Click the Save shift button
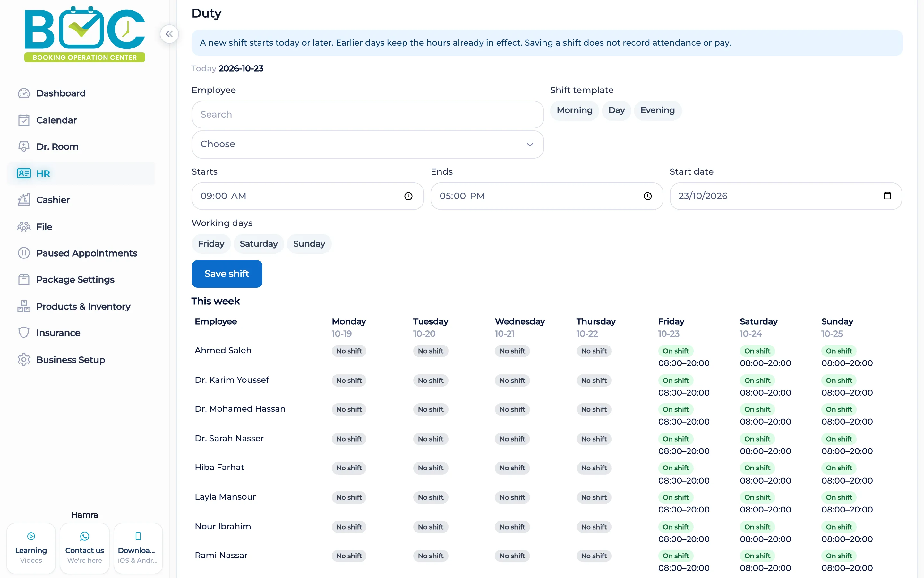 pos(227,274)
